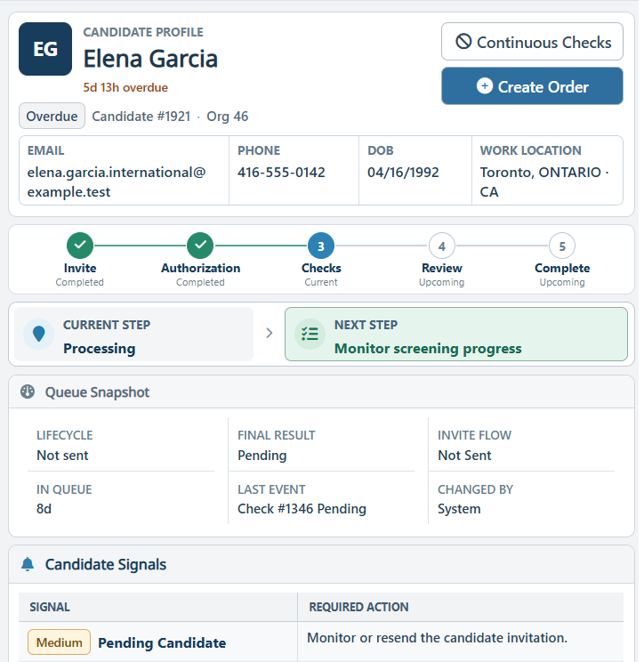This screenshot has height=662, width=644.
Task: Click the SIGNAL column header
Action: point(50,607)
